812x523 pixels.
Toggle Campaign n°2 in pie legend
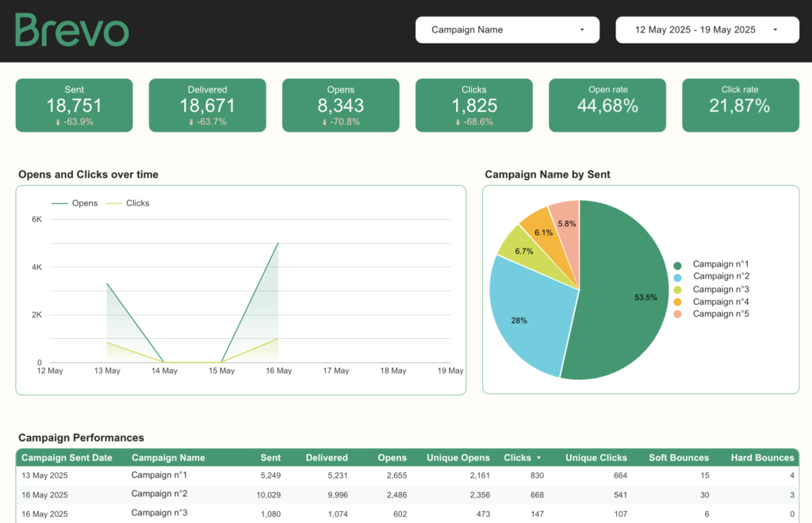pyautogui.click(x=720, y=276)
